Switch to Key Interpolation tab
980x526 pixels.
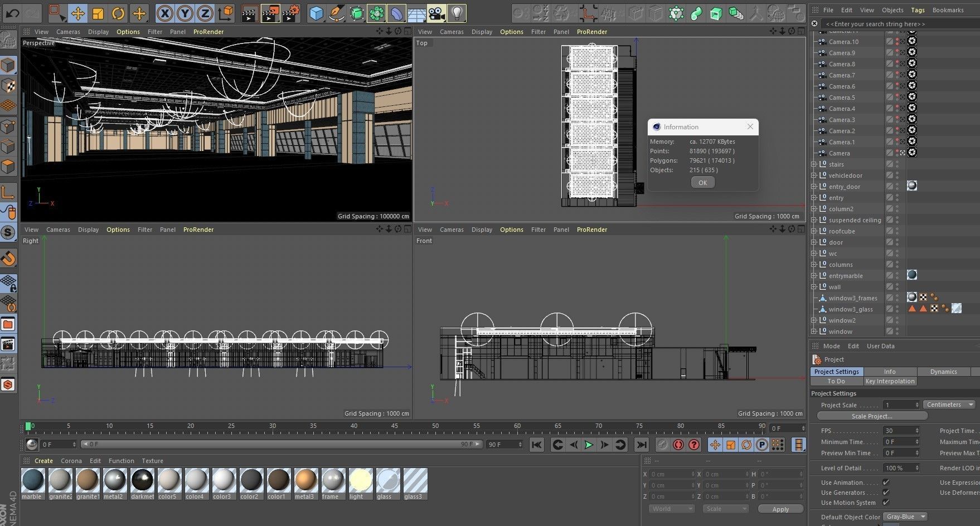pos(890,381)
